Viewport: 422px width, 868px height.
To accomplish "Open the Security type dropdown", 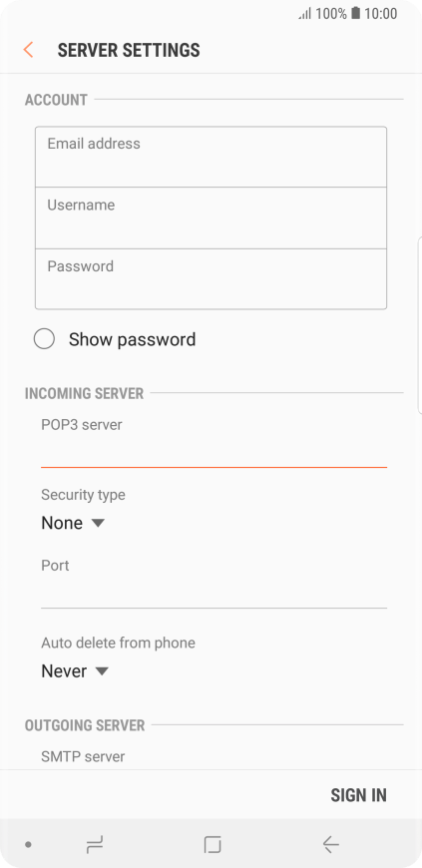I will pyautogui.click(x=73, y=523).
